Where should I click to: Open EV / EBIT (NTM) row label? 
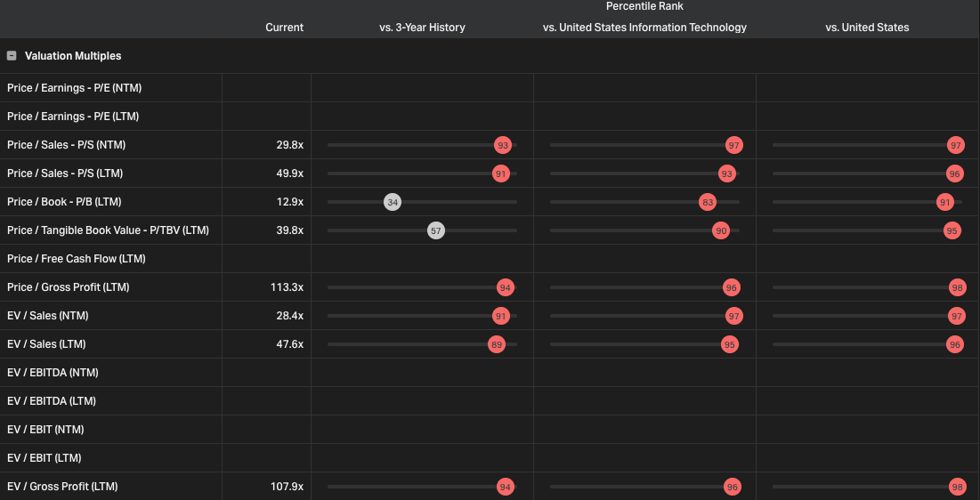(45, 430)
